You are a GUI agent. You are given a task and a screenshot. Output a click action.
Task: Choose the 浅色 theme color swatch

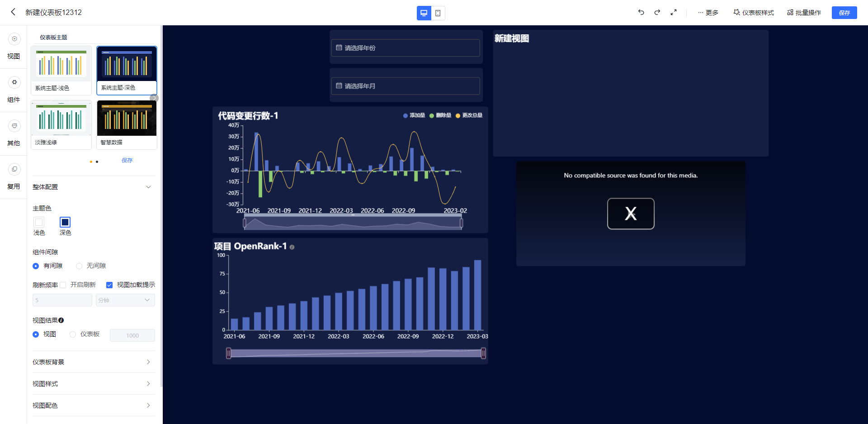click(39, 222)
